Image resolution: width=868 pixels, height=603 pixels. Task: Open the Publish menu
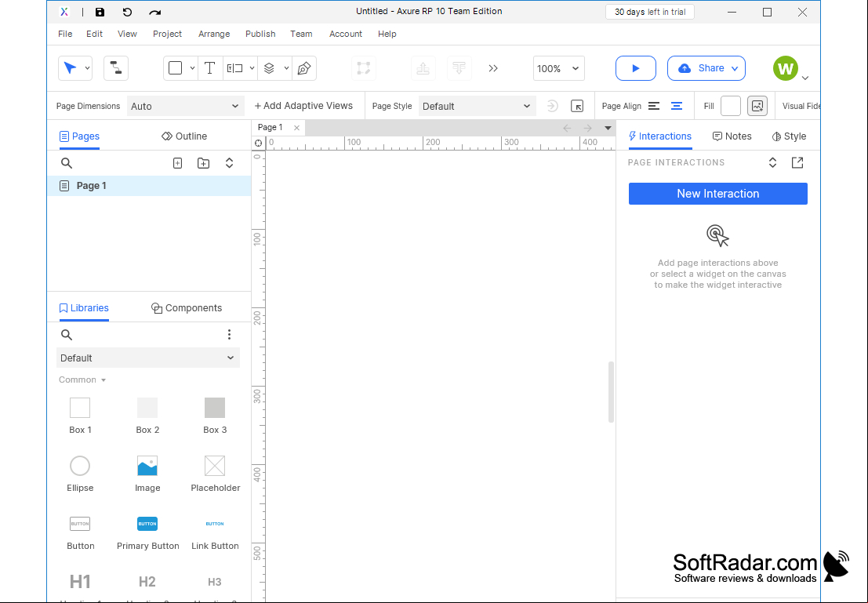tap(260, 34)
